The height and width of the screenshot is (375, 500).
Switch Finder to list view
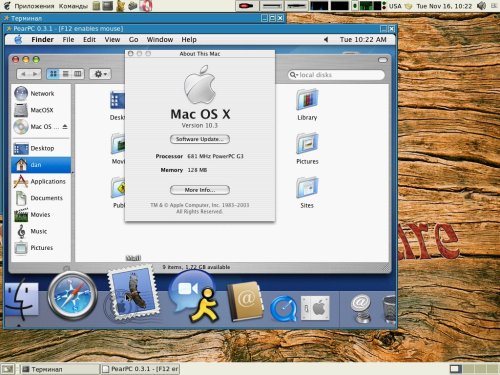point(66,74)
